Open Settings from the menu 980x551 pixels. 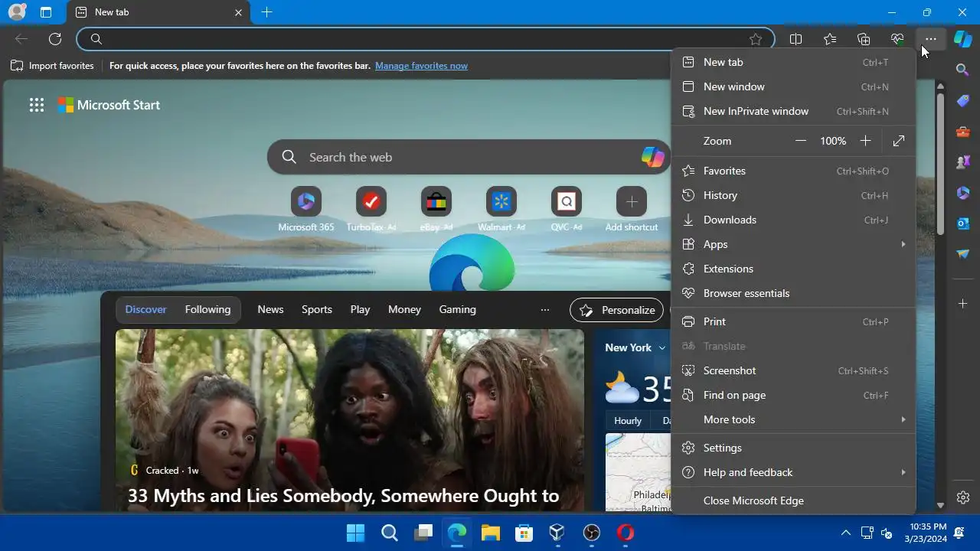(x=793, y=448)
